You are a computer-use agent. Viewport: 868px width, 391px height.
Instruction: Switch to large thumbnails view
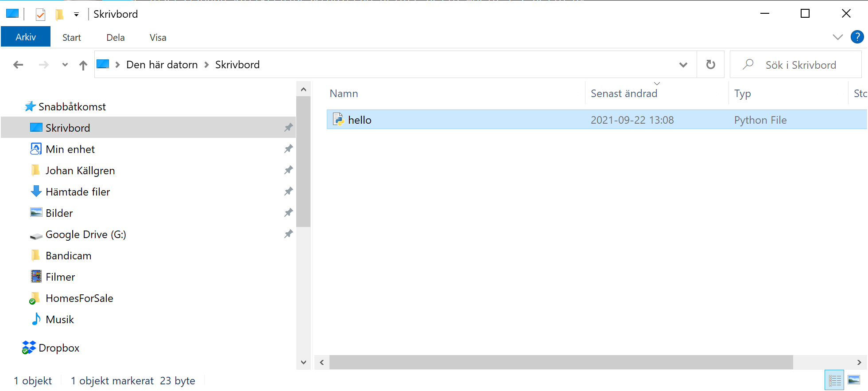click(x=853, y=380)
